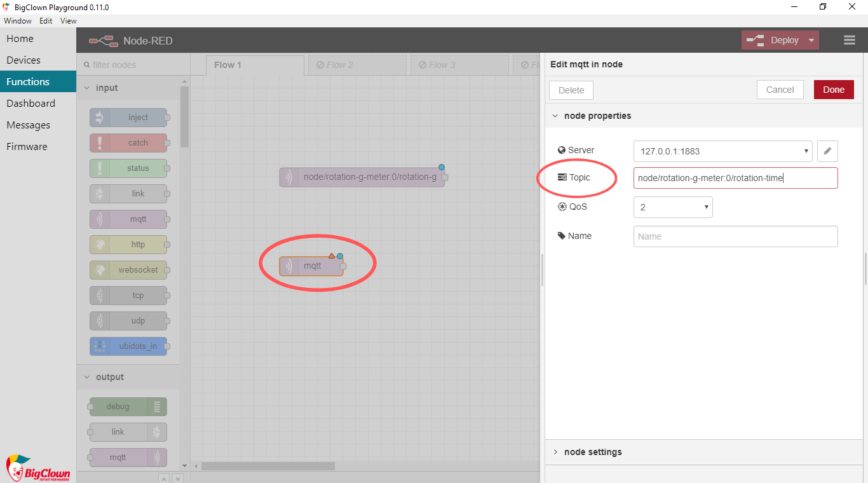Select the ubidots_in node in palette
Image resolution: width=868 pixels, height=483 pixels.
click(x=128, y=346)
